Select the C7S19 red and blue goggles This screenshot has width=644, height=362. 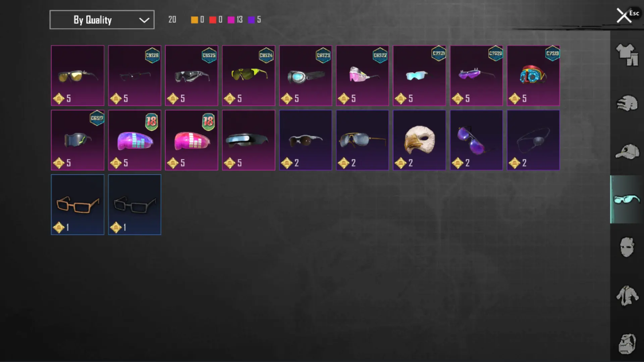tap(533, 76)
